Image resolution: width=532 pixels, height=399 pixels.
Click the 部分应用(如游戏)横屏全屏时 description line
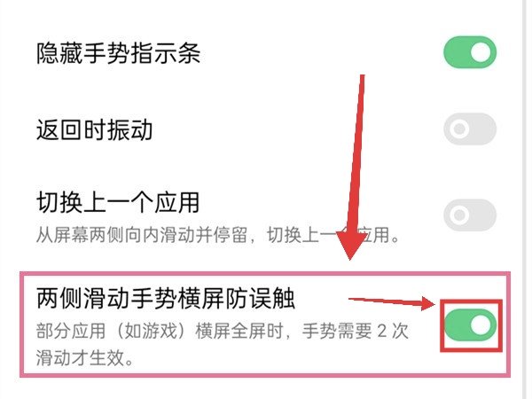pyautogui.click(x=223, y=331)
